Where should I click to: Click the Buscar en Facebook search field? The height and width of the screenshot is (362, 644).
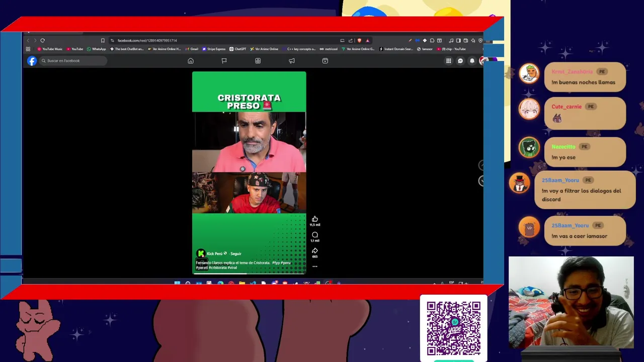pos(72,61)
